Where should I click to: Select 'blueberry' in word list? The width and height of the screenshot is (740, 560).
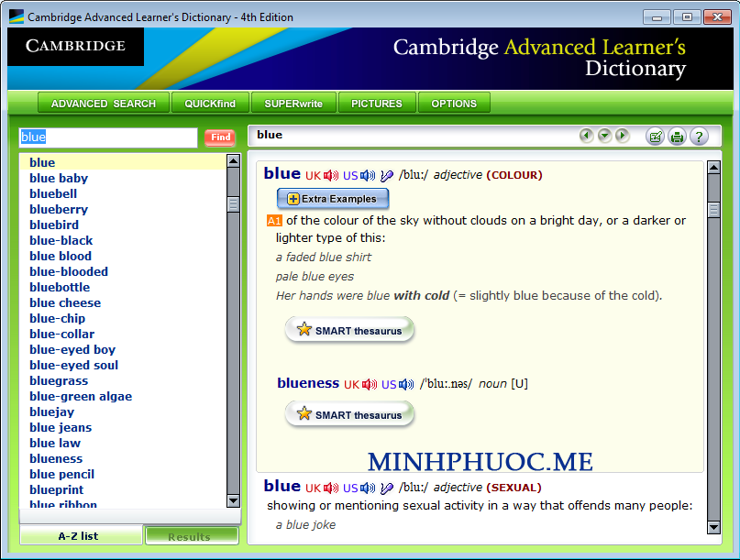[59, 210]
